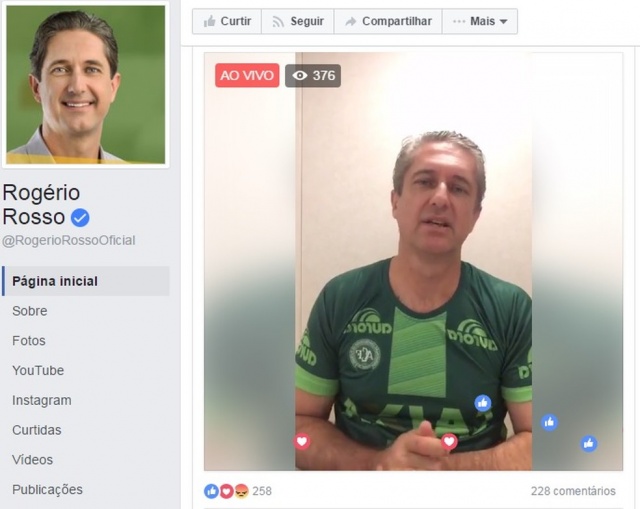This screenshot has height=509, width=640.
Task: Open the Vídeos section
Action: (32, 460)
